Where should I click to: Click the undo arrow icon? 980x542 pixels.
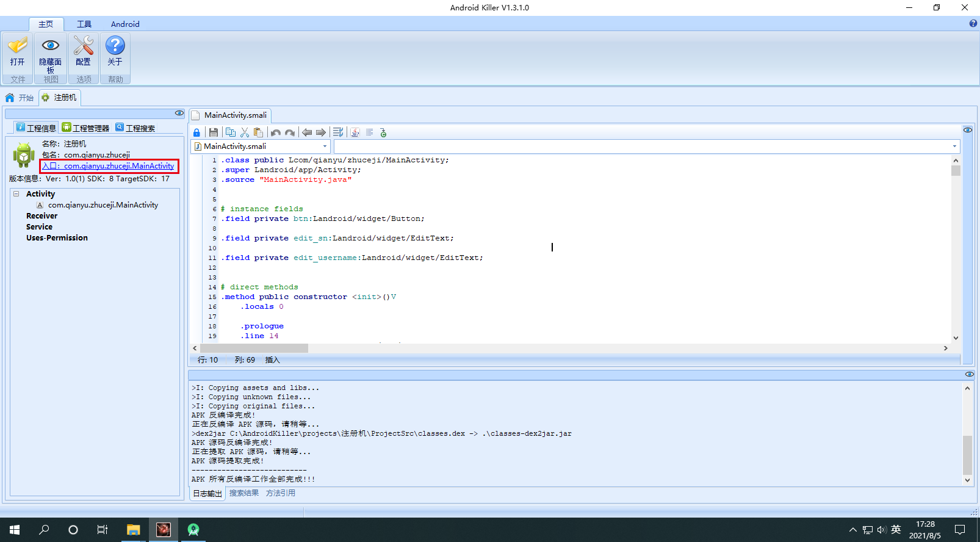coord(276,132)
